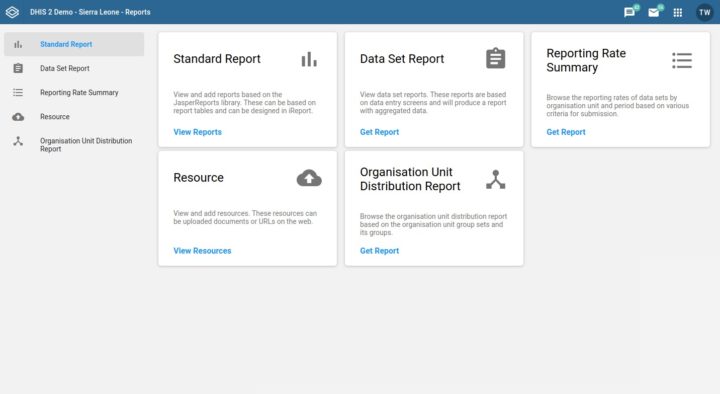
Task: Open Get Report under Reporting Rate Summary
Action: [x=566, y=132]
